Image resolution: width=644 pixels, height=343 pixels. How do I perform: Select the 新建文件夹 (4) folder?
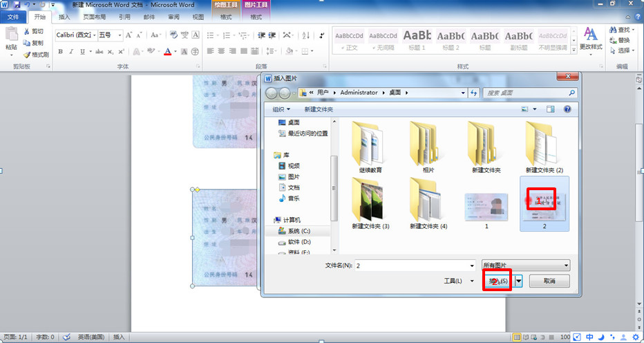(428, 203)
